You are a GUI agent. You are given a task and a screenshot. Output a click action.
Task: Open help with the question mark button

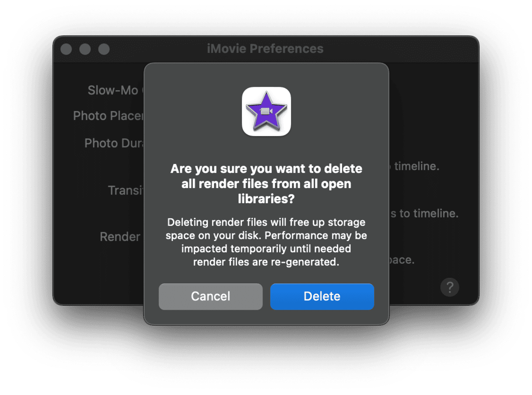(450, 287)
